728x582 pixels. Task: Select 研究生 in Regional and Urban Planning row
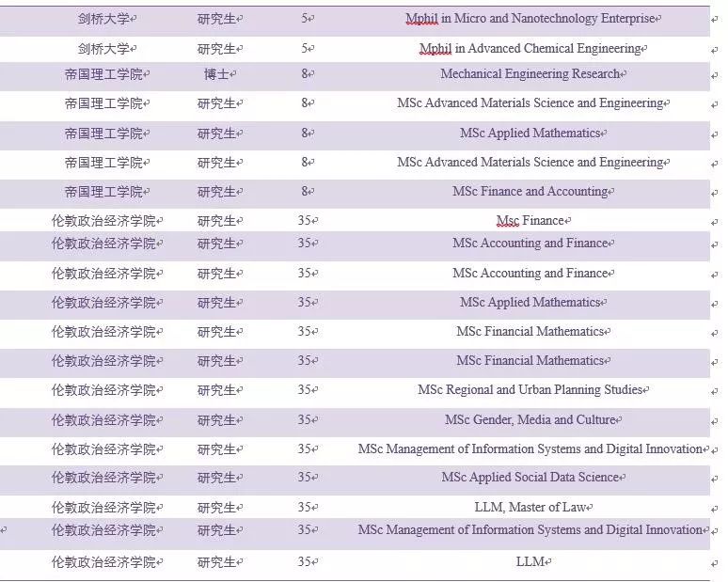pos(217,390)
